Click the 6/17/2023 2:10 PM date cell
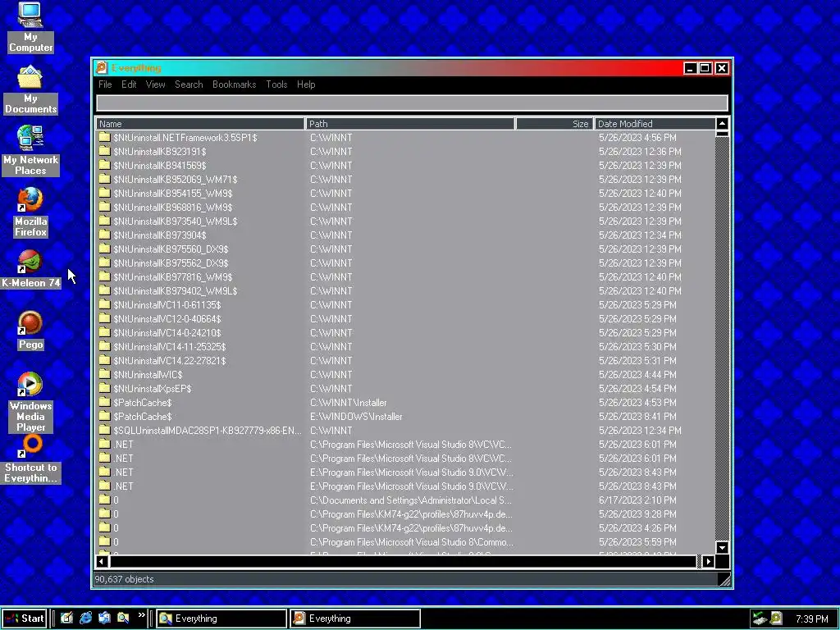The height and width of the screenshot is (630, 840). click(x=637, y=500)
